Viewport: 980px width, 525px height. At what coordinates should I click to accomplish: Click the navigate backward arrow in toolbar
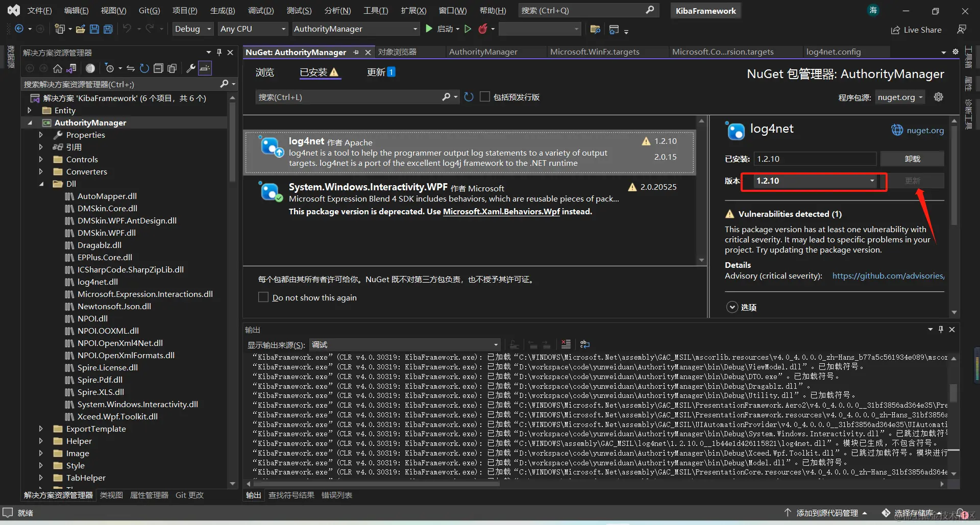coord(19,29)
